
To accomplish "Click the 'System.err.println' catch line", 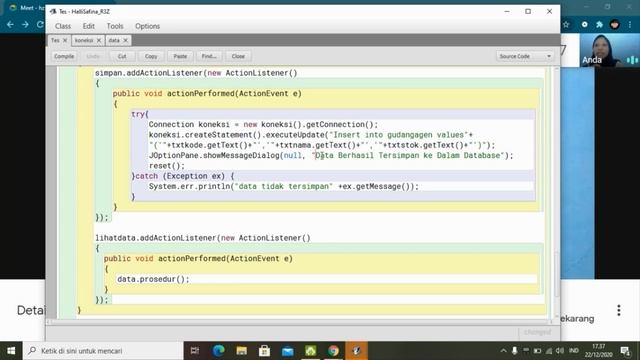I will point(284,187).
